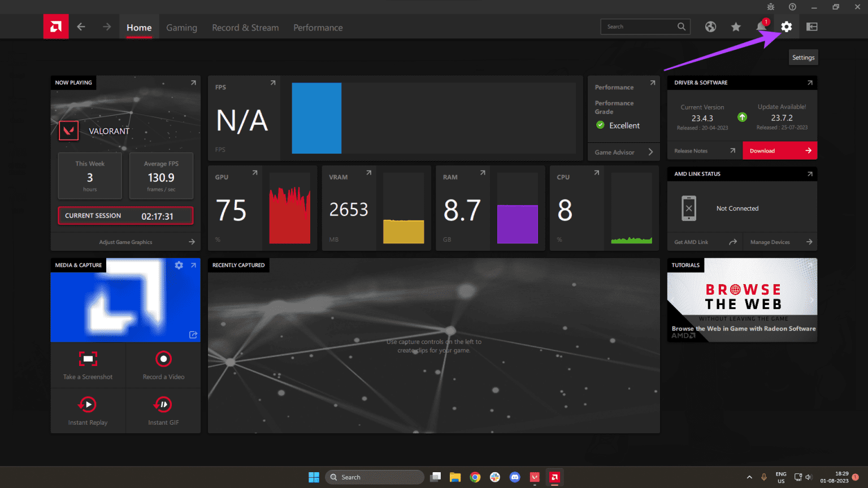
Task: Click the favorites star icon
Action: [x=735, y=27]
